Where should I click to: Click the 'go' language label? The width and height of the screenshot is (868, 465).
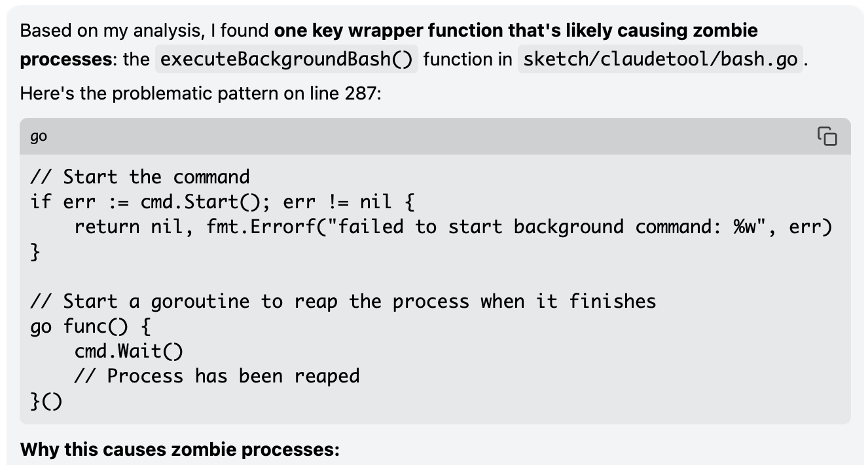click(39, 136)
